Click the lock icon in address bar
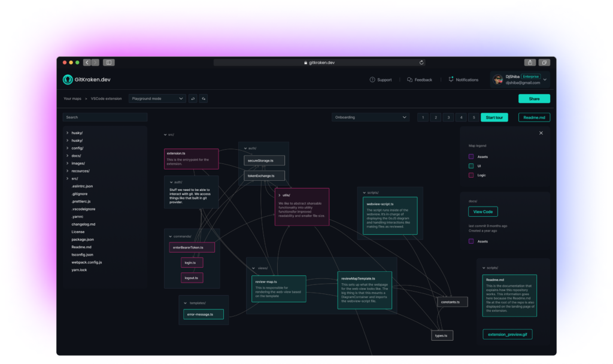This screenshot has height=364, width=613. 306,62
